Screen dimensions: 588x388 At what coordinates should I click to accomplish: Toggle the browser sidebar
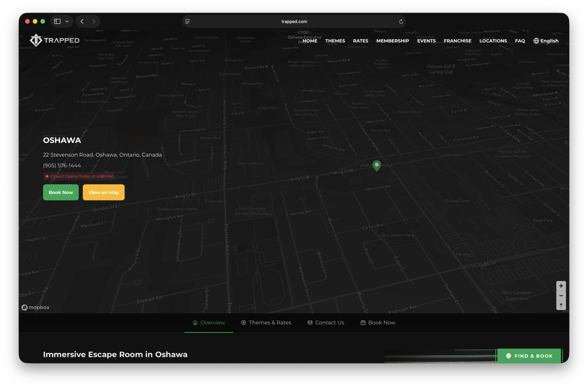click(x=57, y=22)
